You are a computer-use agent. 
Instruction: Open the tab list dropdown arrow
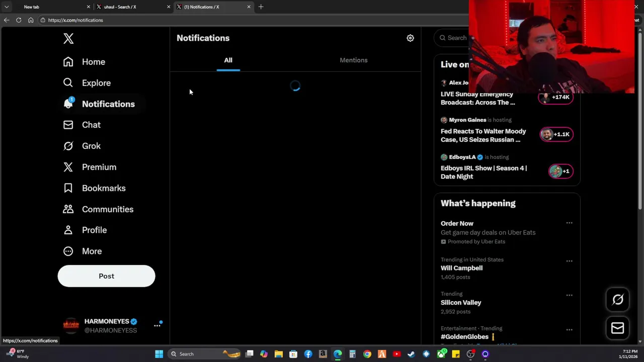7,7
